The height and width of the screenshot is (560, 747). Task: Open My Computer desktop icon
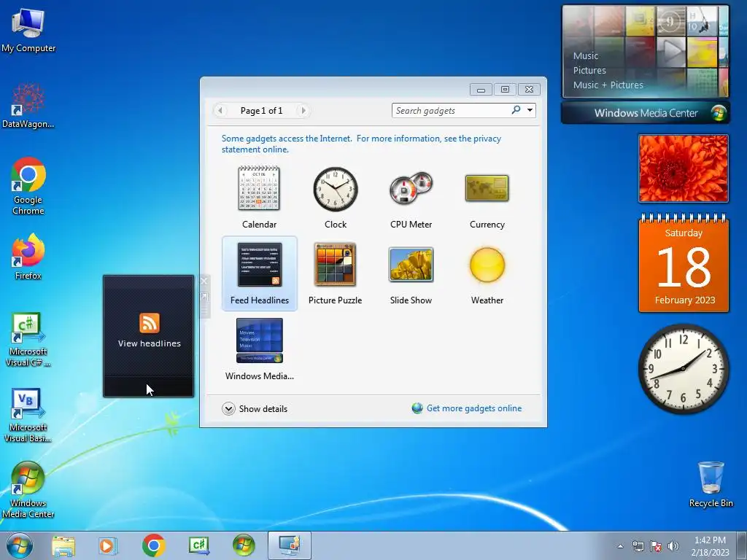[x=28, y=31]
